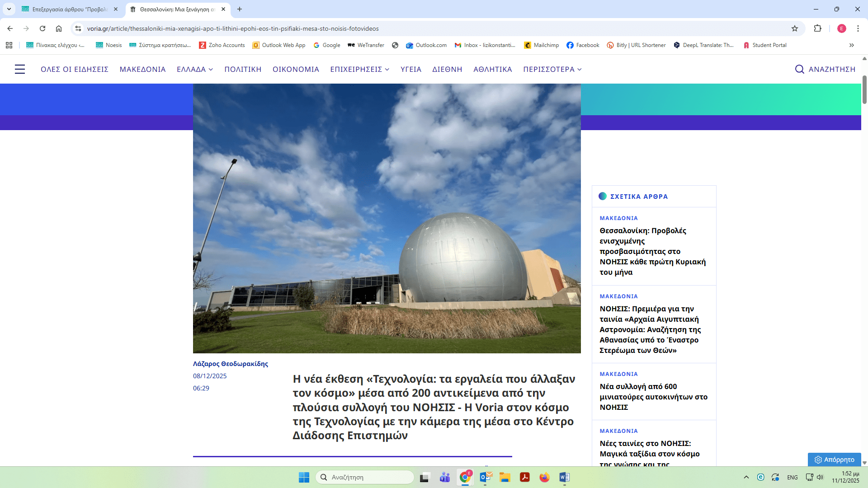Open the Chrome extensions puzzle icon
This screenshot has width=868, height=488.
pos(817,28)
